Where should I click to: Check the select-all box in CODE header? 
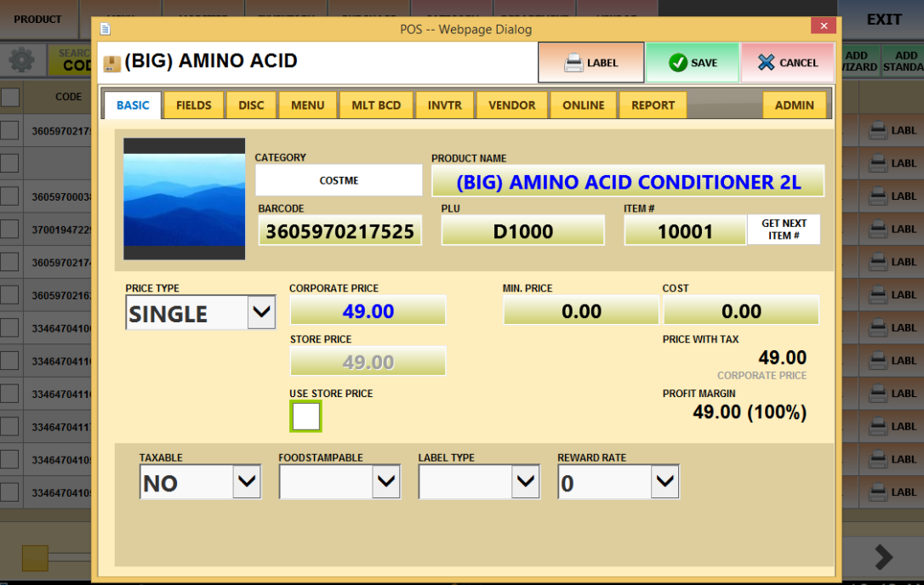(x=10, y=98)
